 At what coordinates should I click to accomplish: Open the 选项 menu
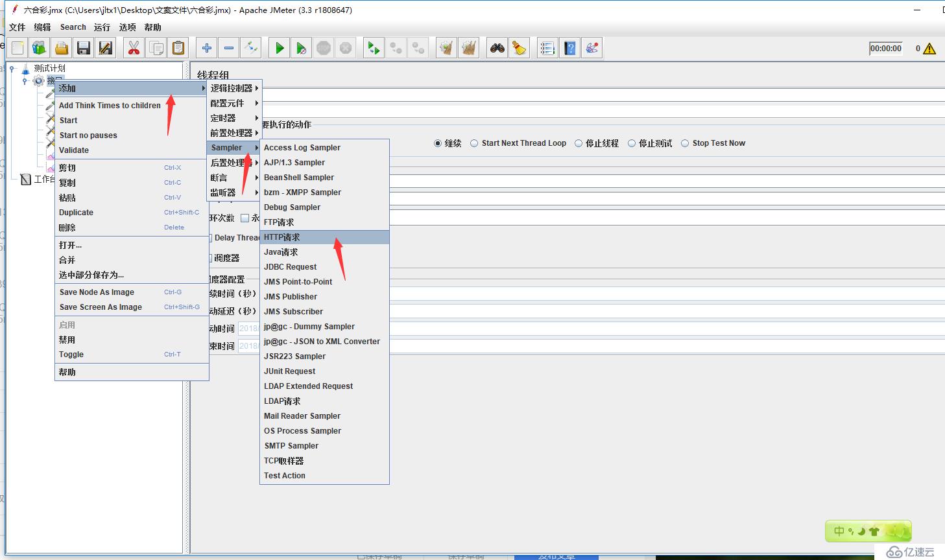pos(127,27)
